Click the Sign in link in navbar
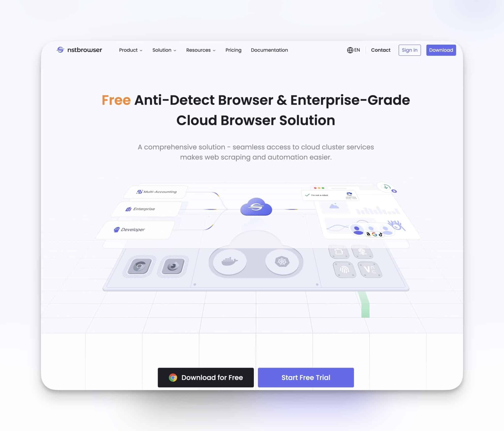The height and width of the screenshot is (431, 504). click(409, 50)
